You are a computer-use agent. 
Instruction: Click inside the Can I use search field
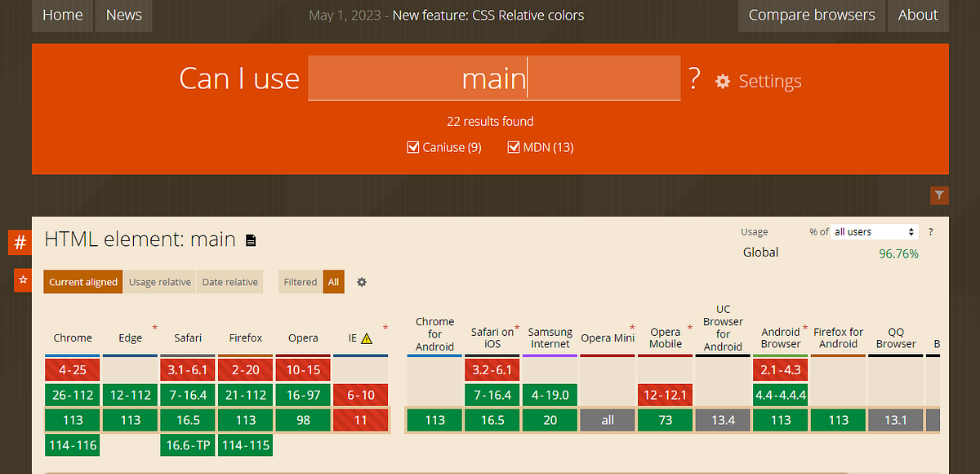point(494,78)
